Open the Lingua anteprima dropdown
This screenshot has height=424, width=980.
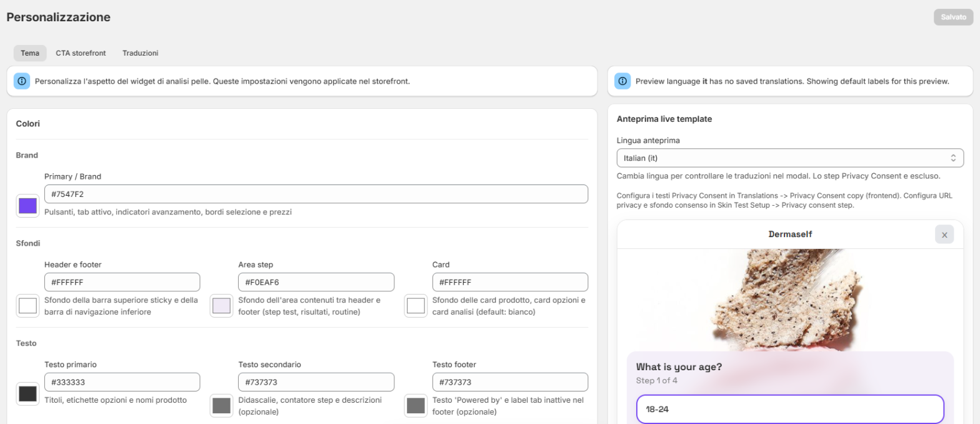click(x=790, y=158)
